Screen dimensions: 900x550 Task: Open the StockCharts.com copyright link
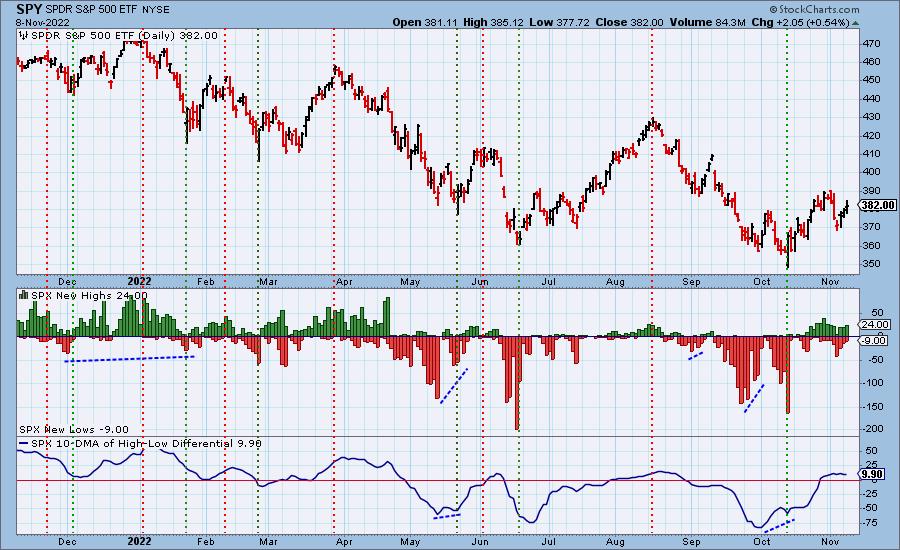tap(814, 9)
